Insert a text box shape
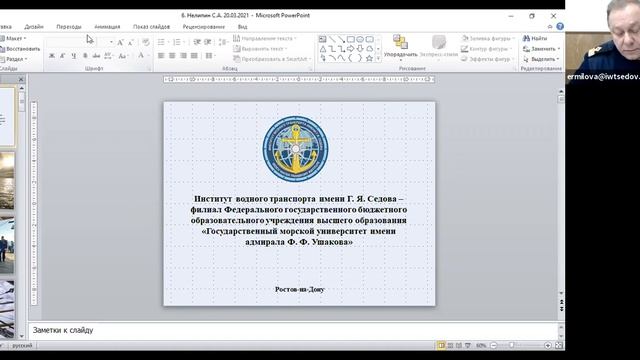Screen dimensions: 640x360 [322, 39]
